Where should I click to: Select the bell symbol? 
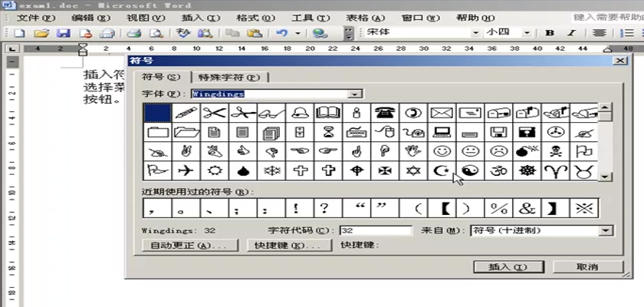300,113
